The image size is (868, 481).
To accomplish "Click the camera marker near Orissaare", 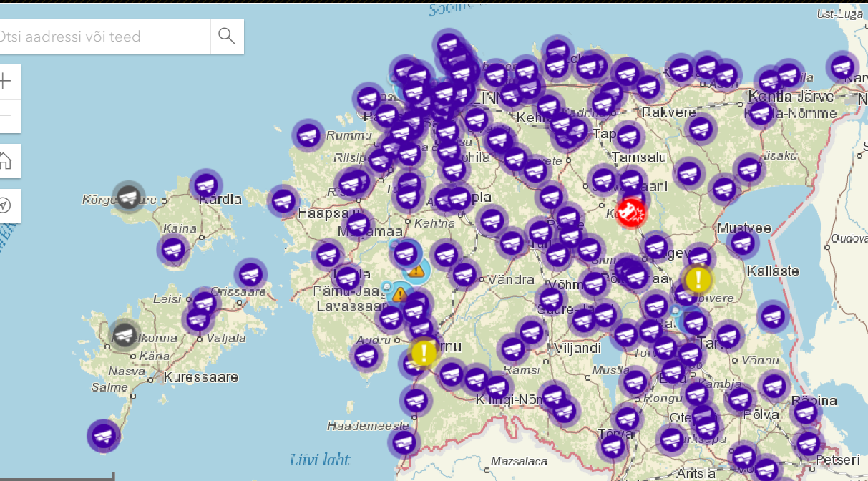I will [250, 274].
